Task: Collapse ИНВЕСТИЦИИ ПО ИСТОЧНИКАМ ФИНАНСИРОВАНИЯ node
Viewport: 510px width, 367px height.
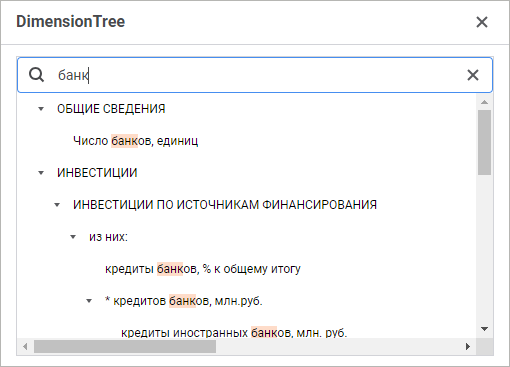Action: pos(57,205)
